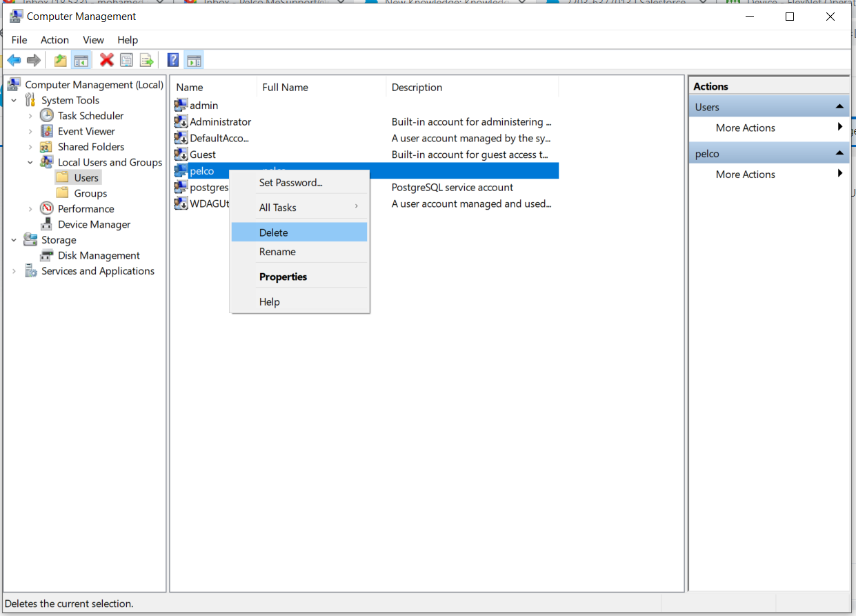Viewport: 856px width, 616px height.
Task: Toggle the Actions pane visibility icon
Action: (x=194, y=60)
